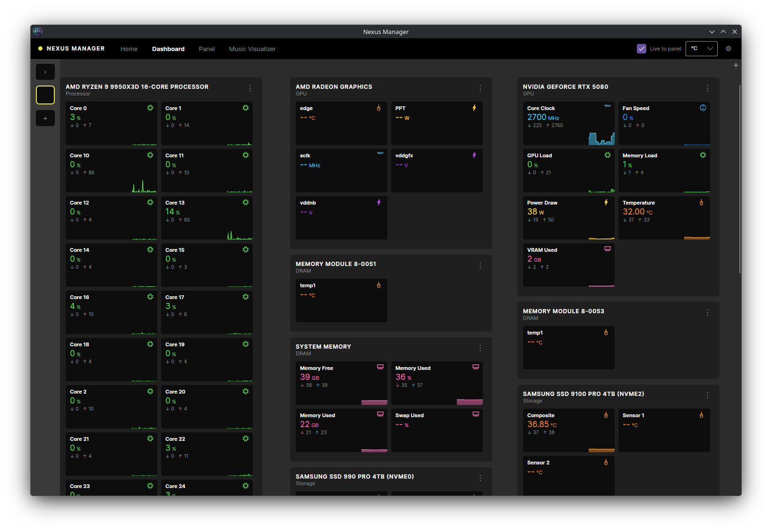The height and width of the screenshot is (532, 772).
Task: Click the Sensor 1 thermometer icon
Action: 701,415
